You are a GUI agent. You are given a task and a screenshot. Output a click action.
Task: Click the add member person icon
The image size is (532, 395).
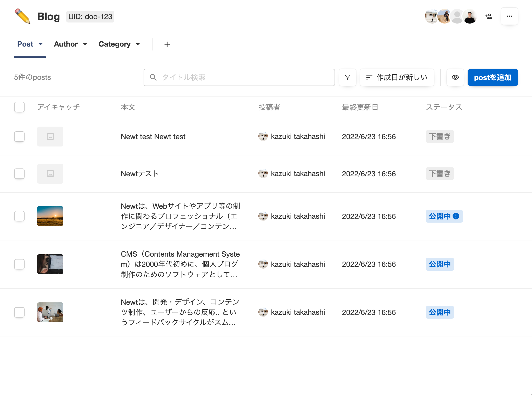coord(488,16)
